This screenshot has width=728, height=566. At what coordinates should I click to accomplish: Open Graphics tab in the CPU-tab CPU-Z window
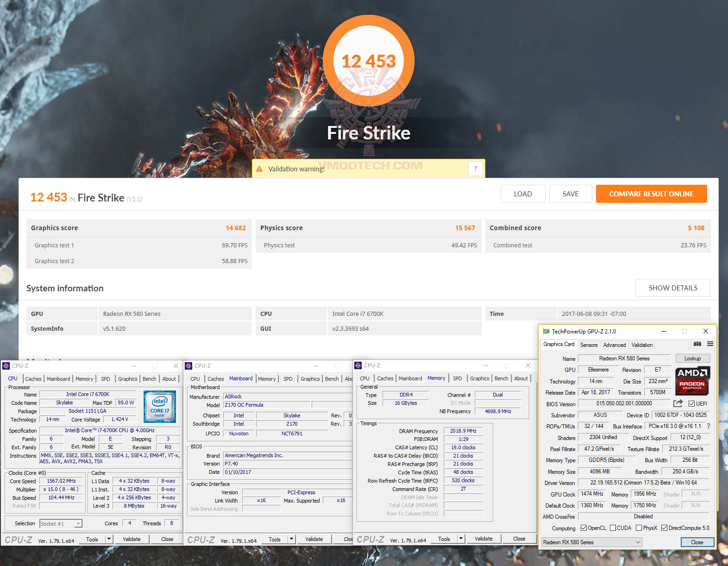click(x=127, y=379)
